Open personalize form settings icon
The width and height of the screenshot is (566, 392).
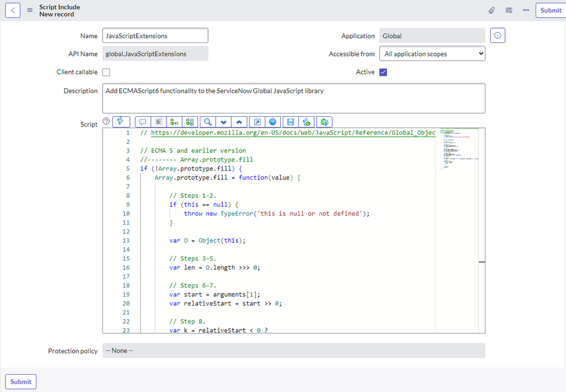pyautogui.click(x=509, y=10)
